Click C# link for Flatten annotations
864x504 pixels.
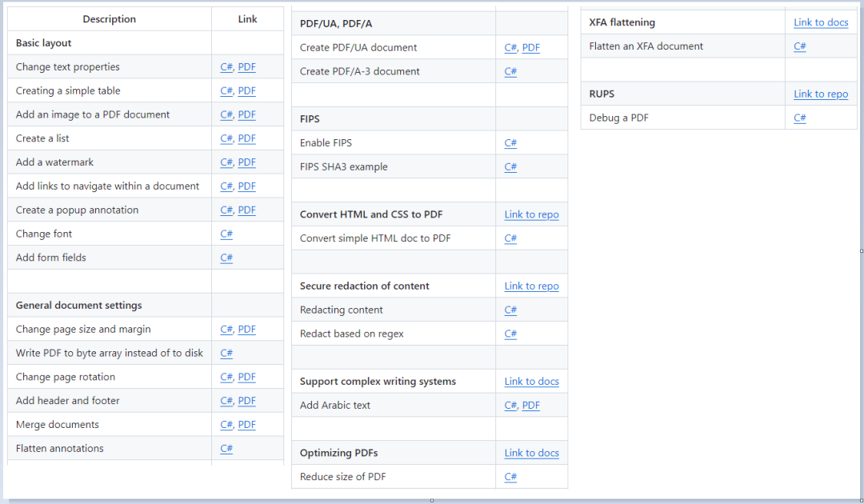pos(226,448)
